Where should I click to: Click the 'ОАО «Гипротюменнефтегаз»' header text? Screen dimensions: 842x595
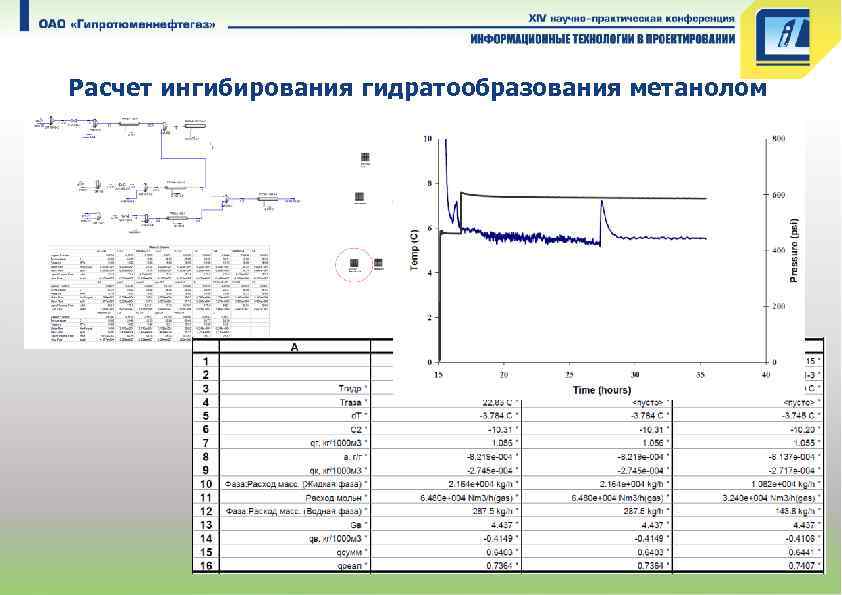128,24
